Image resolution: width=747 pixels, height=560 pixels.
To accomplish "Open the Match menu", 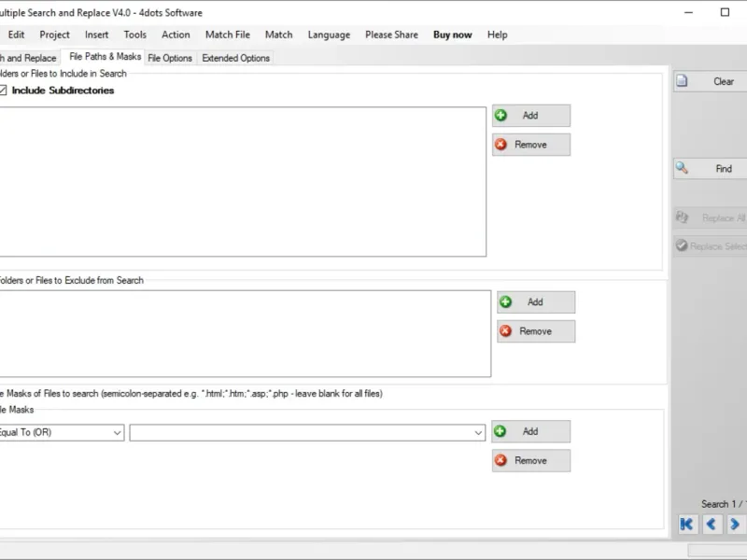I will (x=278, y=35).
